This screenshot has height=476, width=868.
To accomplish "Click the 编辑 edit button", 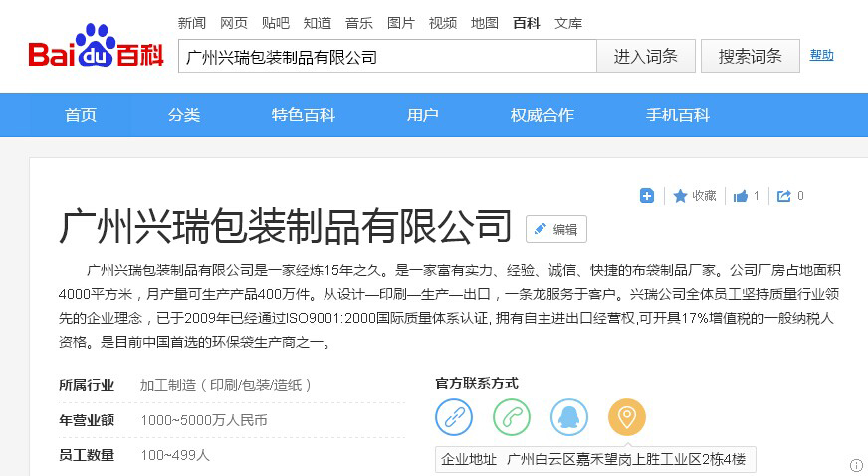I will (x=555, y=229).
